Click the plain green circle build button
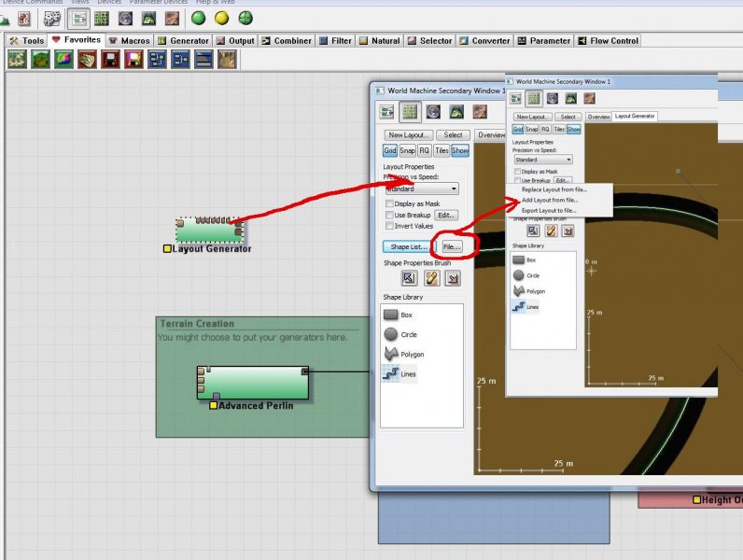The image size is (743, 560). (198, 19)
